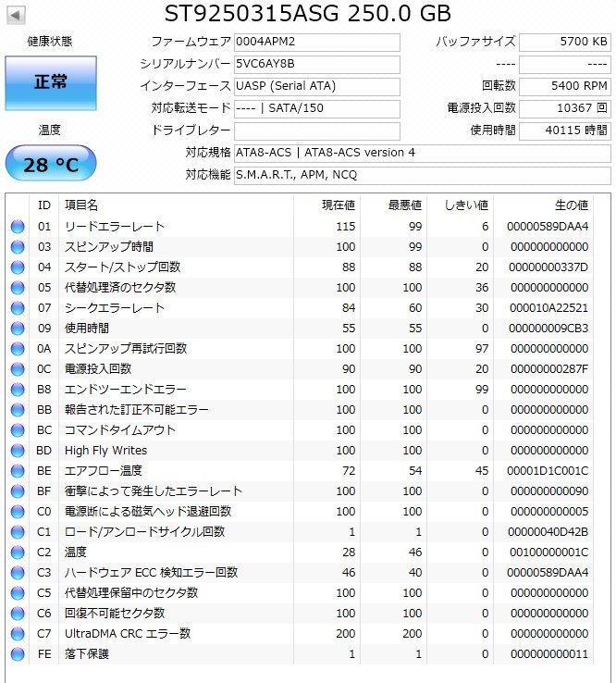The width and height of the screenshot is (616, 683).
Task: Click the 対応転送モード field SATA/150
Action: click(x=317, y=109)
